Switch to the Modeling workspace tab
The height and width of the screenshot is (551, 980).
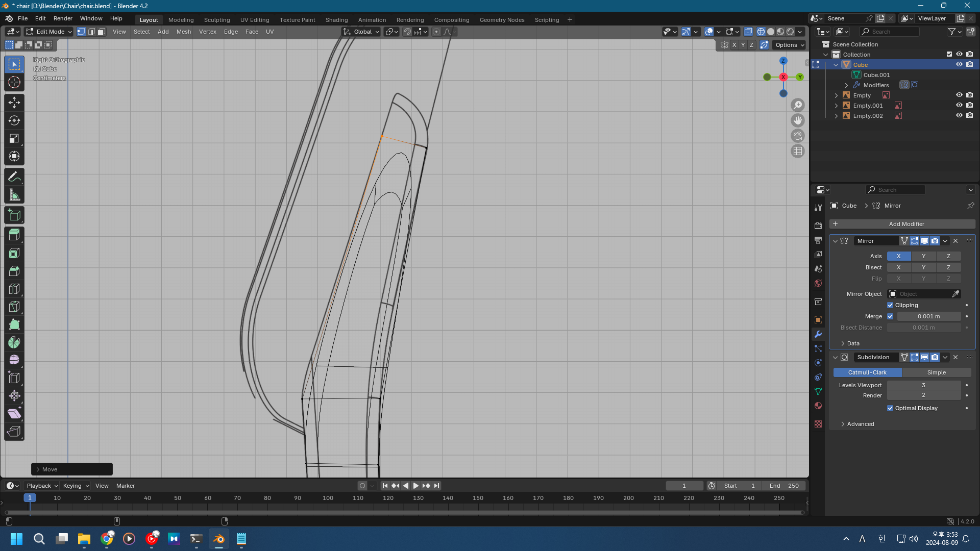pos(181,20)
